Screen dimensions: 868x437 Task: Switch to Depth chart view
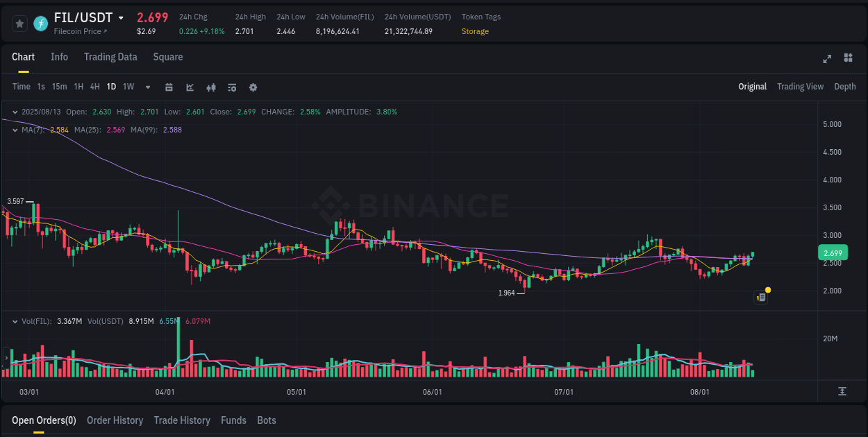pos(845,87)
